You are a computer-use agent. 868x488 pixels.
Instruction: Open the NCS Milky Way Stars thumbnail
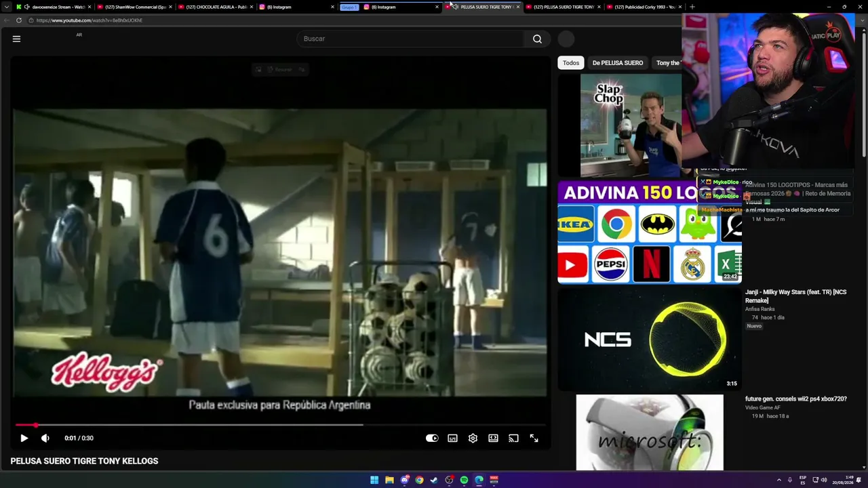tap(649, 339)
